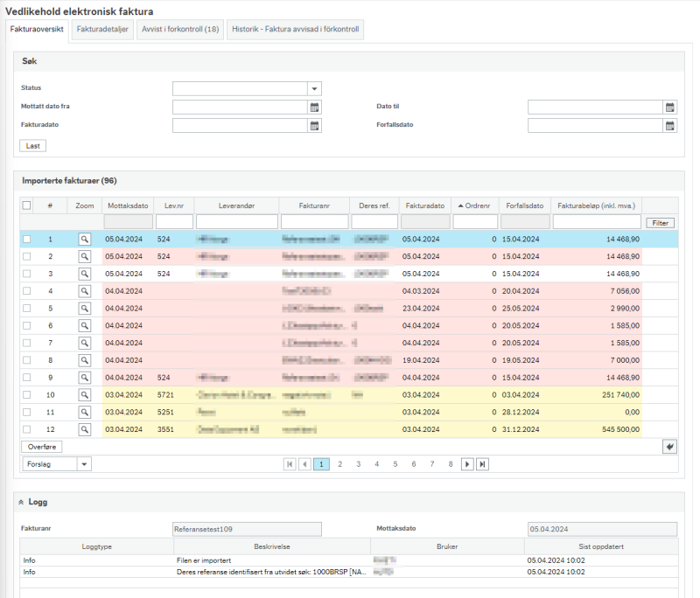The height and width of the screenshot is (598, 700).
Task: Open calendar picker for Mottatt dato fra
Action: pyautogui.click(x=315, y=107)
